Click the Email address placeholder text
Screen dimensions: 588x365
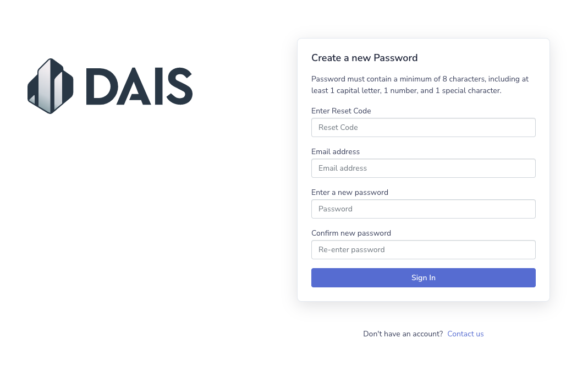coord(343,168)
